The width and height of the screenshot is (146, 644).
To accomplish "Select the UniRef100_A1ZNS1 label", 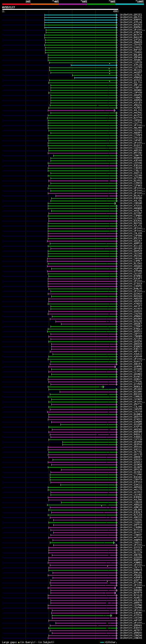I will pos(131,108).
